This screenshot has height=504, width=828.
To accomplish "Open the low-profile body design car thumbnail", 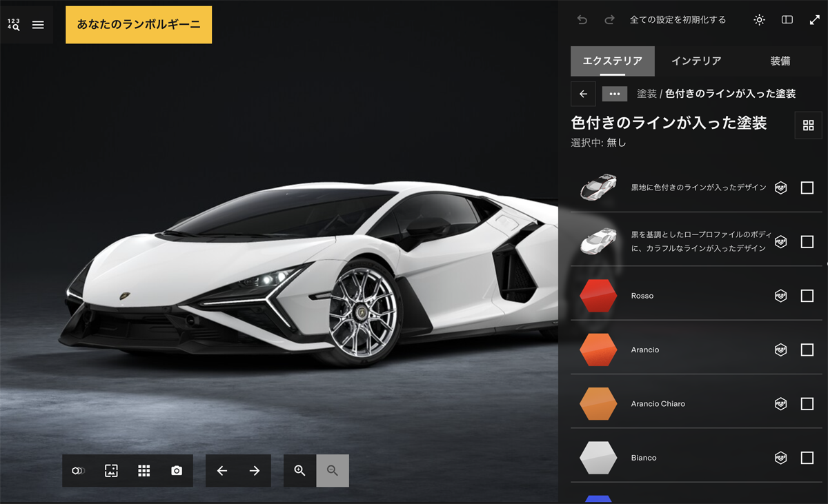I will (x=598, y=241).
